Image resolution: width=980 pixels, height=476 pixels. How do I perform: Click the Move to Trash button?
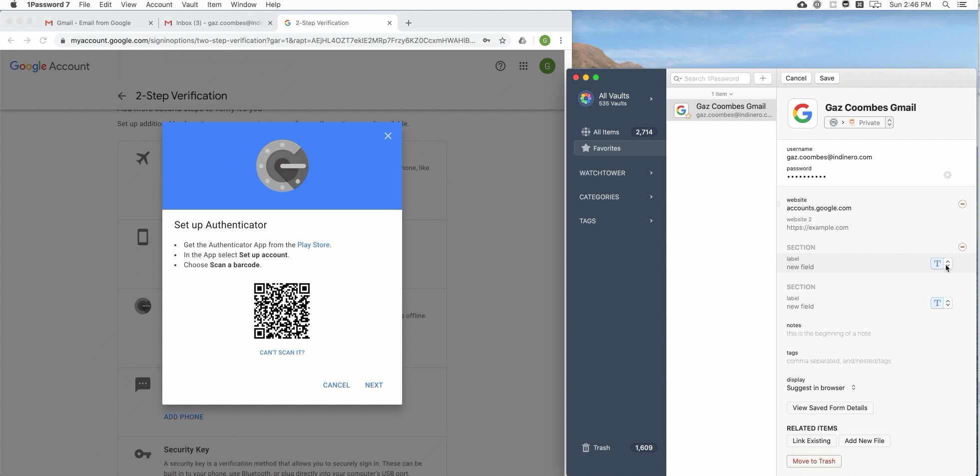(814, 462)
